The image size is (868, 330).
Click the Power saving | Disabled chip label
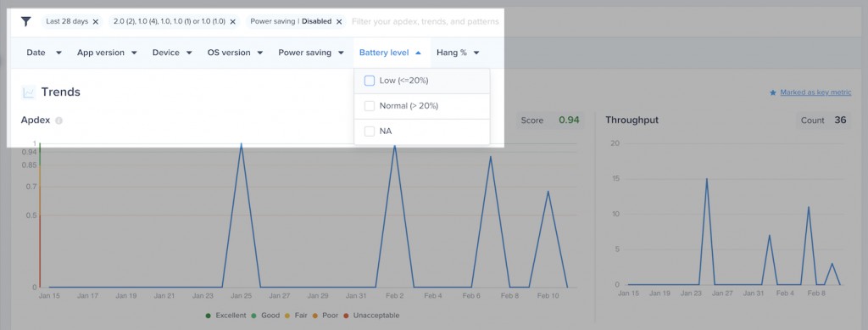pos(291,21)
